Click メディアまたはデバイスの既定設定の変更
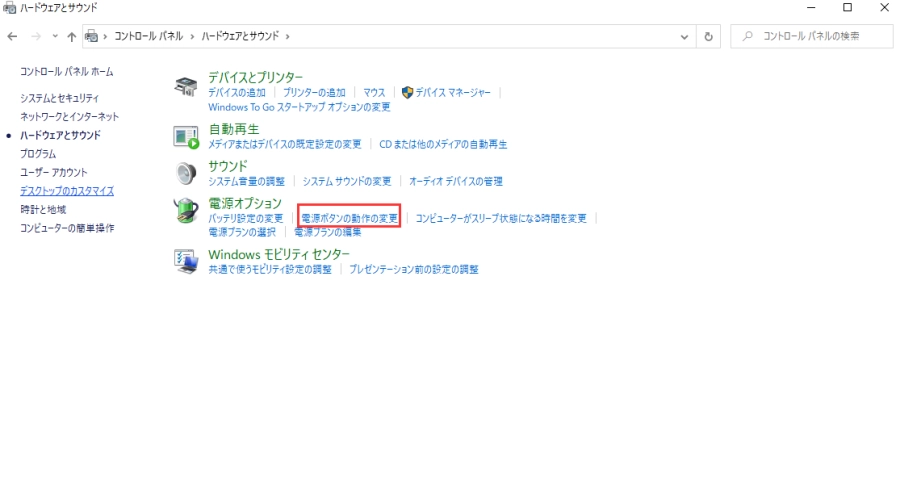The width and height of the screenshot is (900, 494). (285, 144)
